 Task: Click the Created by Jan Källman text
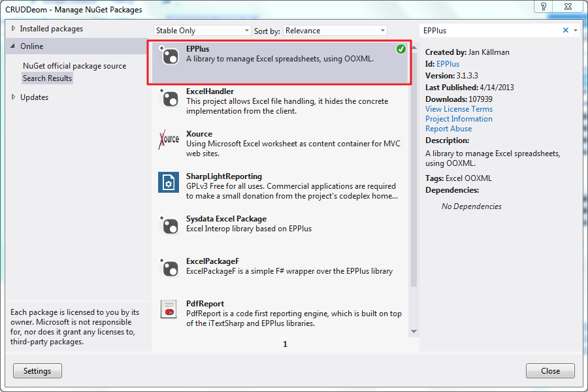(x=467, y=52)
